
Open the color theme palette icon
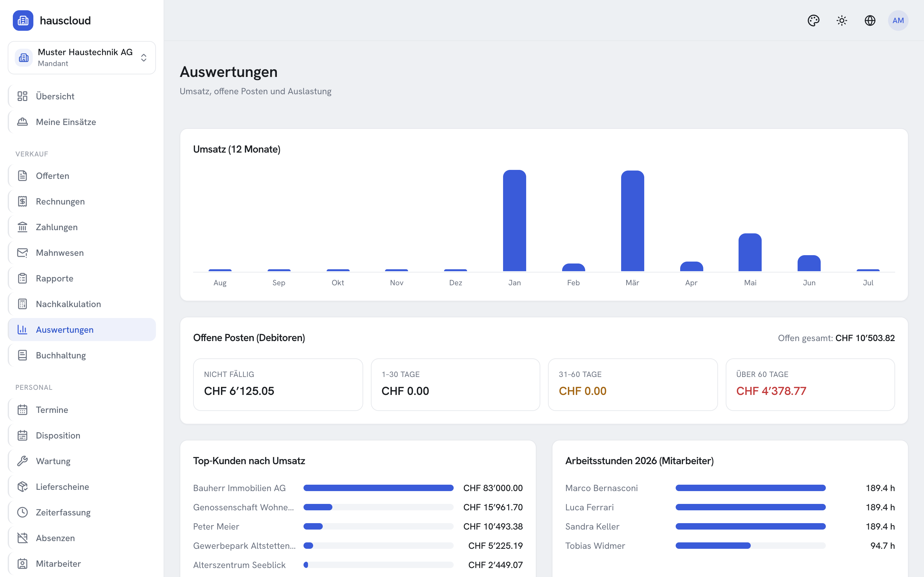pyautogui.click(x=813, y=21)
